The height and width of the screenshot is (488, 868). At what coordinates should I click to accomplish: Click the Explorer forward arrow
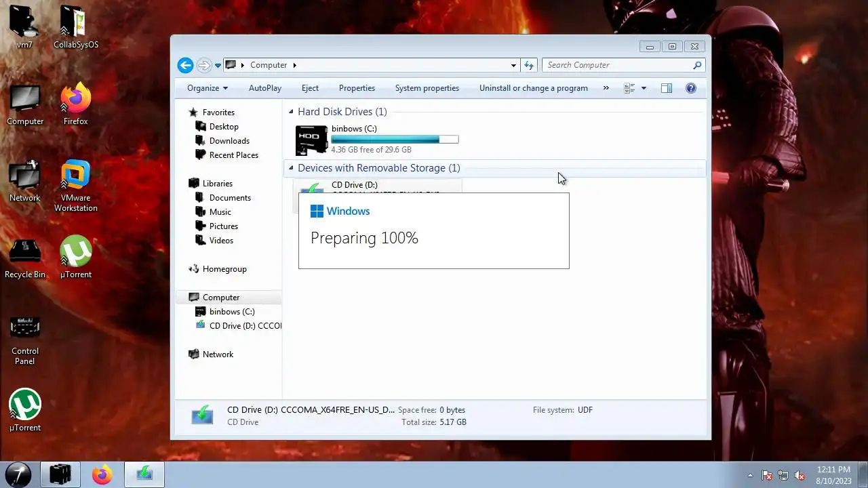click(204, 65)
